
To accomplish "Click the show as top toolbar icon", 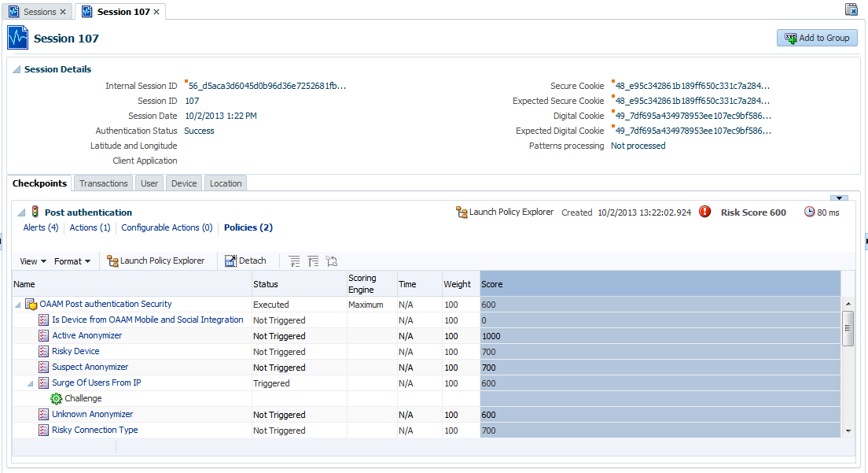I will (332, 261).
